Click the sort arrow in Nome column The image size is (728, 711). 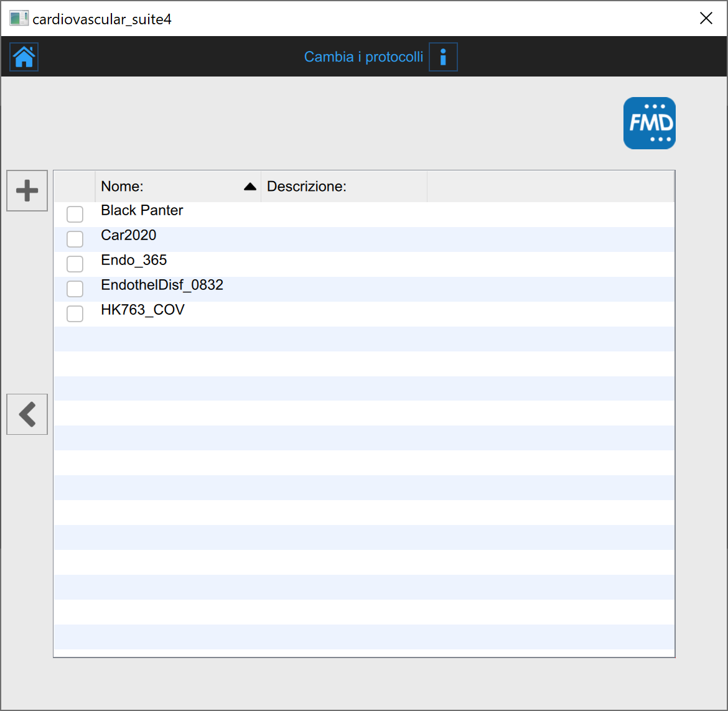point(250,187)
